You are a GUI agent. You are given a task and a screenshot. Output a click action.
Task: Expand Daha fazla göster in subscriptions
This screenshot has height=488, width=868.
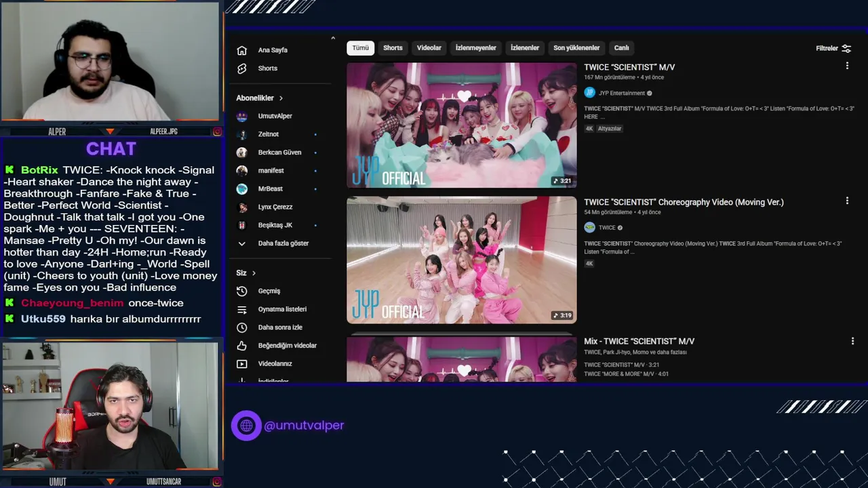point(273,243)
